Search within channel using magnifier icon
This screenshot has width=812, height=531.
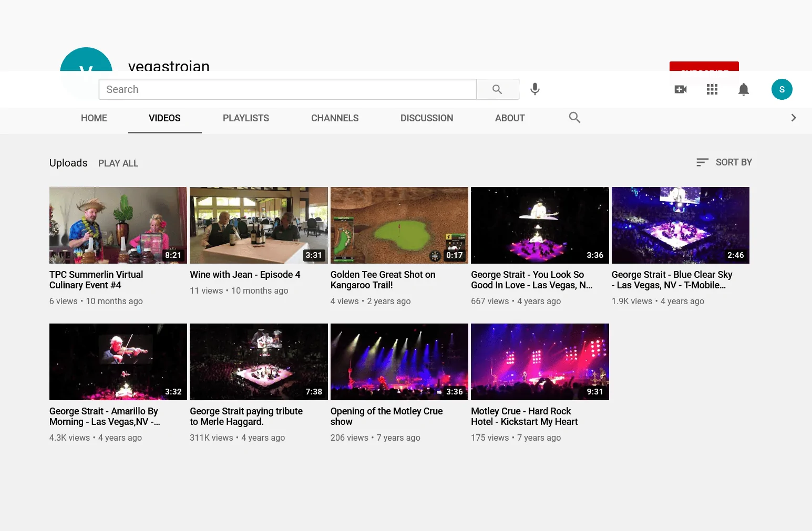574,118
